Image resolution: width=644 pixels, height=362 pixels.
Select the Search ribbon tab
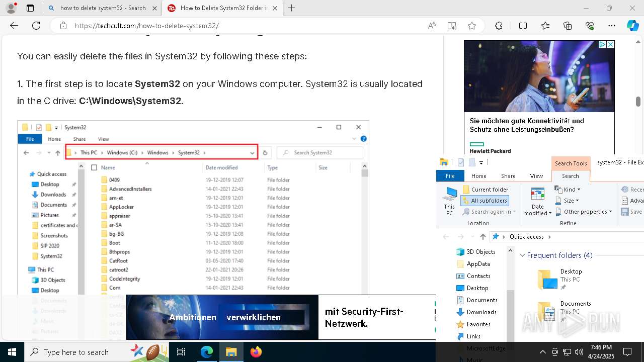[570, 176]
